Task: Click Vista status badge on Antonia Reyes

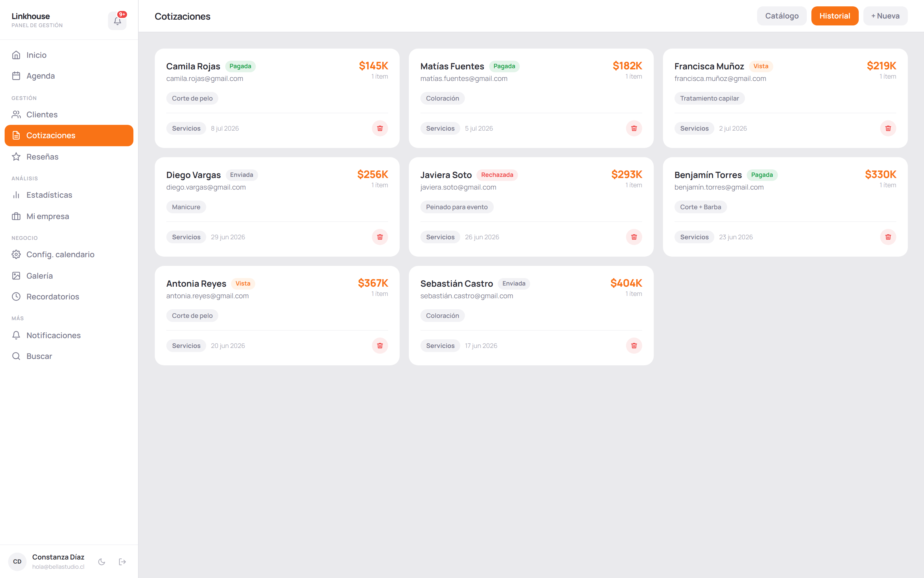Action: coord(243,283)
